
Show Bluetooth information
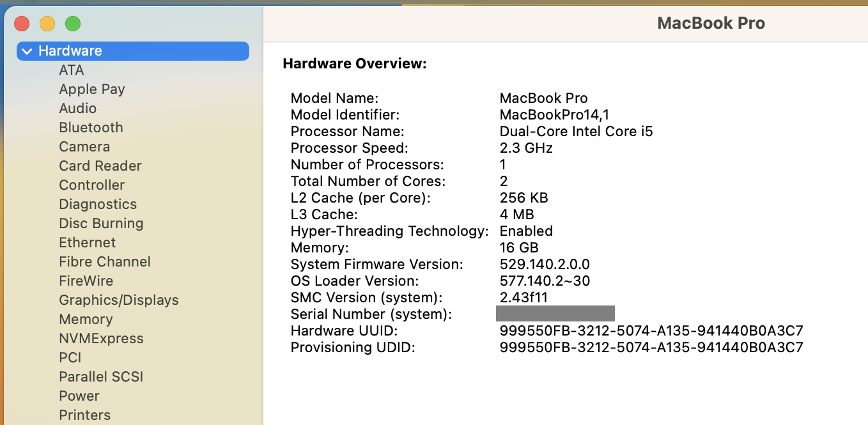click(91, 128)
